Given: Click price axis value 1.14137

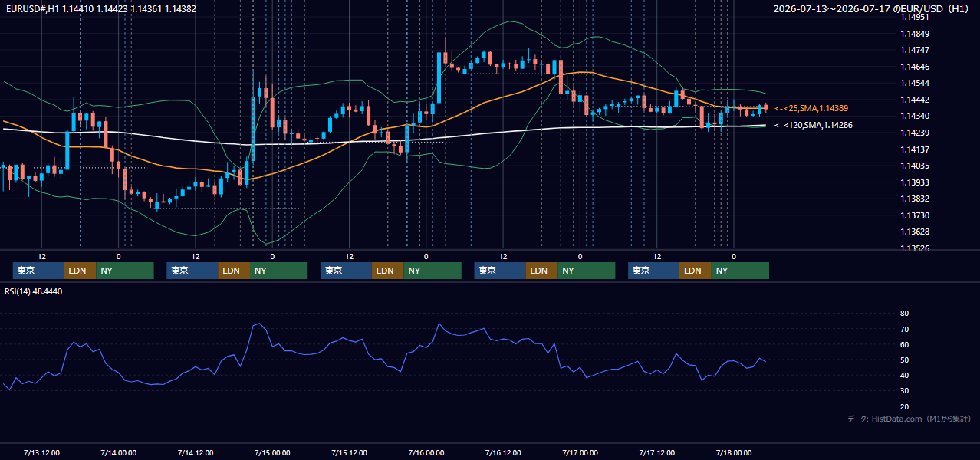Looking at the screenshot, I should click(916, 149).
